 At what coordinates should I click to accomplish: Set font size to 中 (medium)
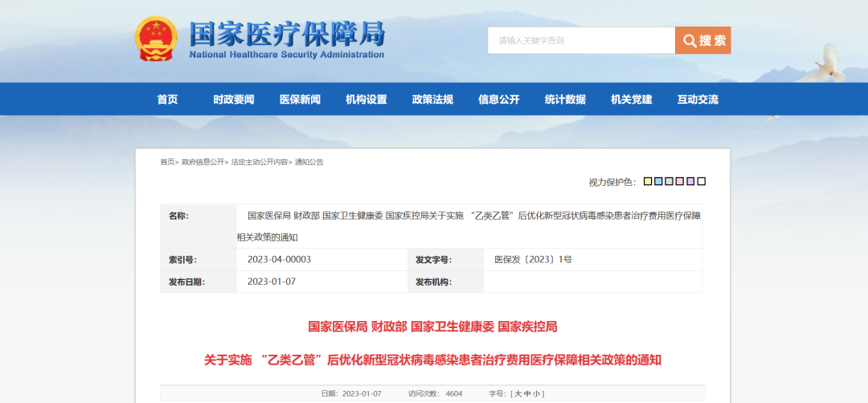tap(527, 393)
